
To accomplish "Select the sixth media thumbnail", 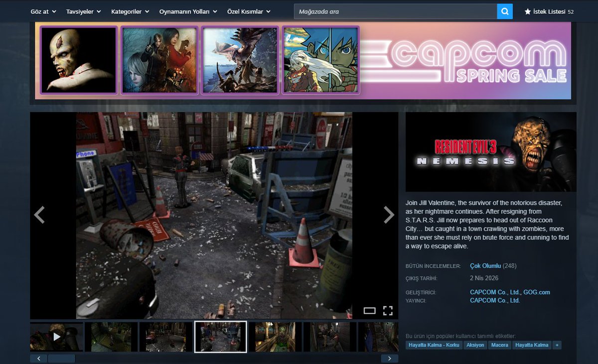I will [330, 337].
